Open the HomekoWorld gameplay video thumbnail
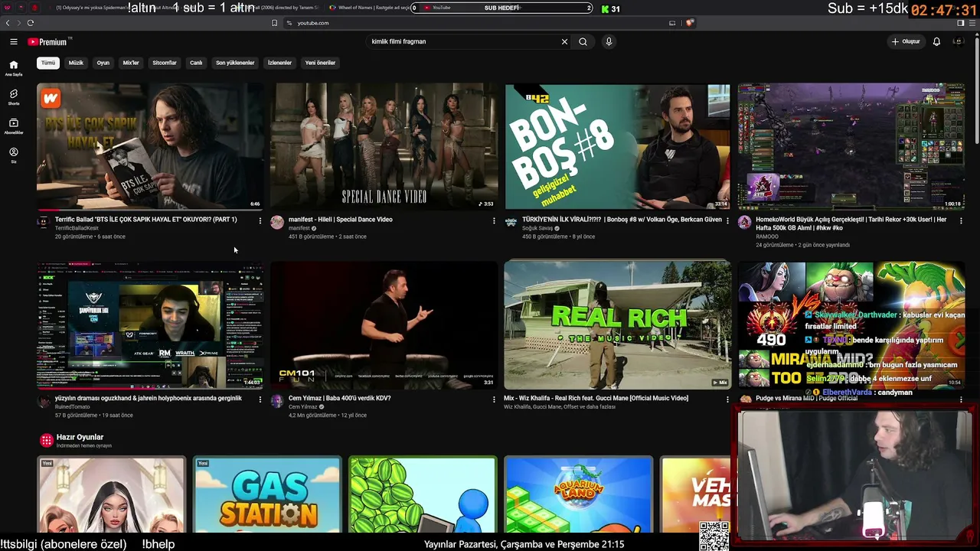Screen dimensions: 980x551 tap(851, 146)
